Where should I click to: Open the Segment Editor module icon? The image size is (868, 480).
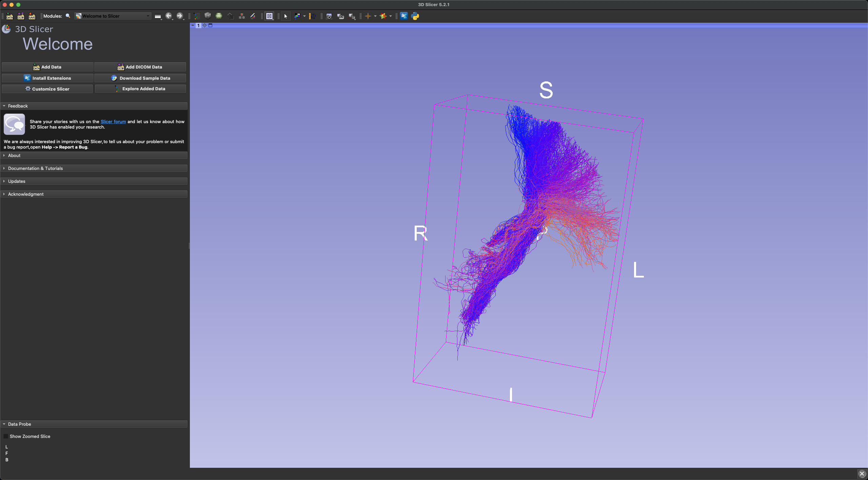[x=253, y=16]
